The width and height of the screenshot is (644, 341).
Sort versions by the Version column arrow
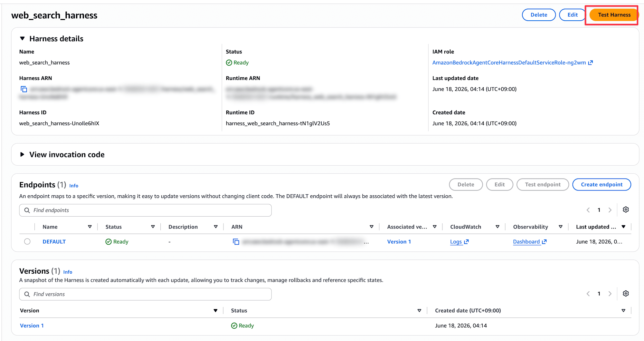pyautogui.click(x=215, y=311)
